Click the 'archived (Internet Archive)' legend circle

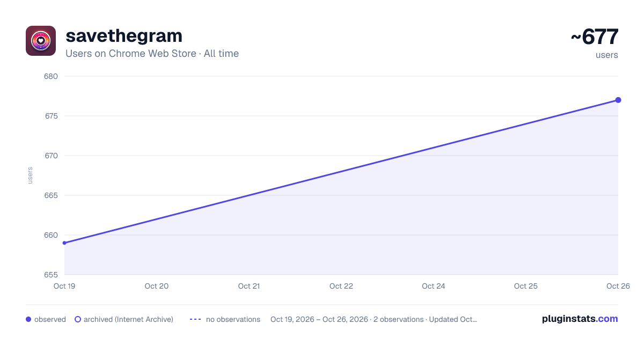pos(78,319)
